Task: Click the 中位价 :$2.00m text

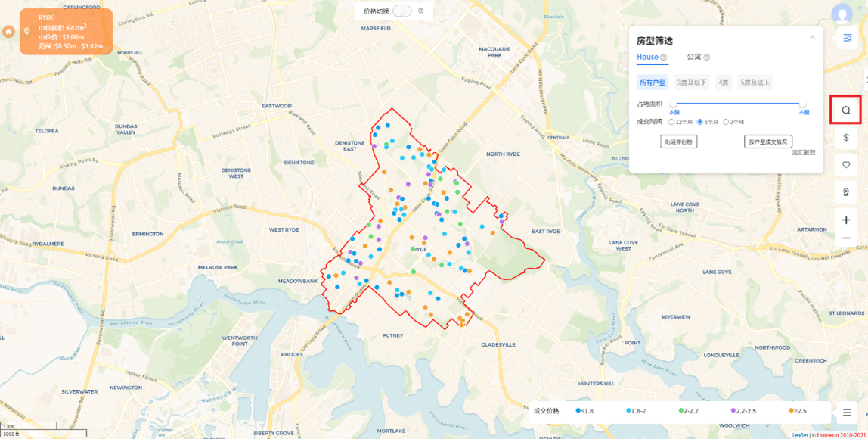Action: 61,37
